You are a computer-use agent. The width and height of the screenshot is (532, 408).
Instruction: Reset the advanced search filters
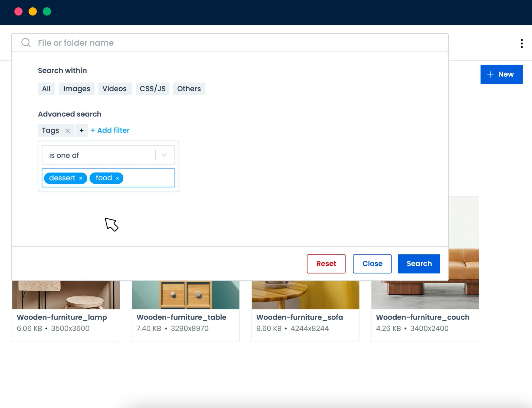coord(326,263)
